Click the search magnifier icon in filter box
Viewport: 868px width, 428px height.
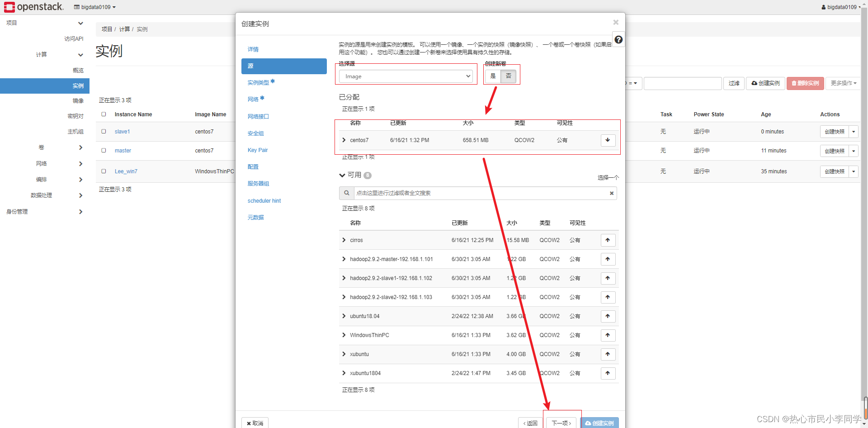(347, 193)
